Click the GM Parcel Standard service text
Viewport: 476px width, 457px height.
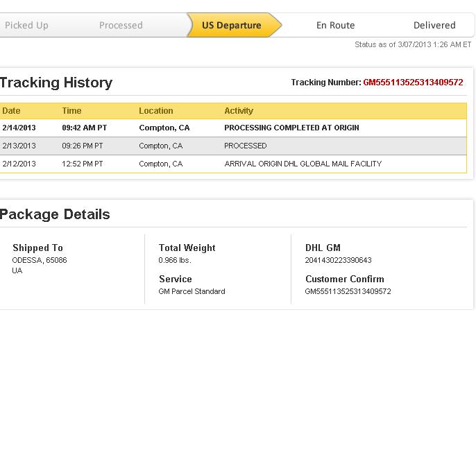(192, 292)
